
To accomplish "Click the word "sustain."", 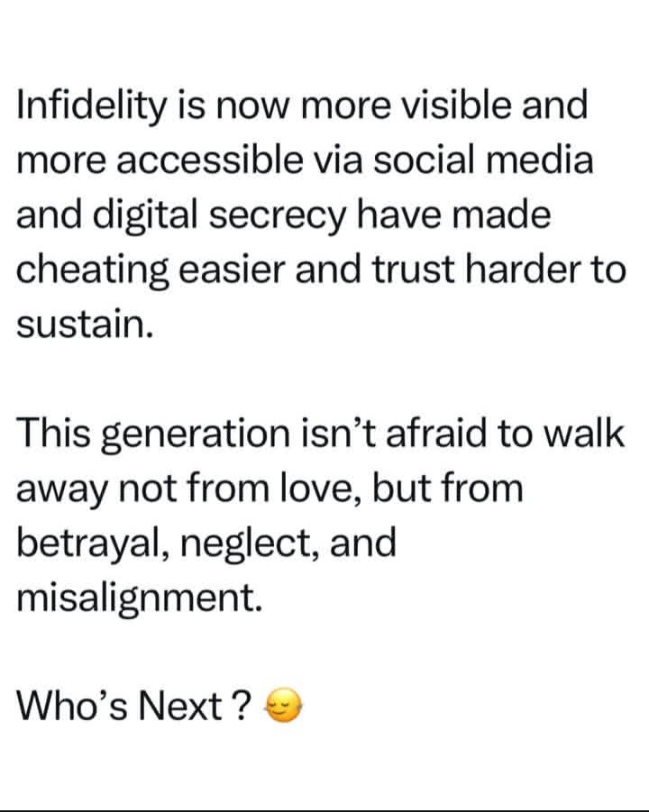I will coord(79,324).
